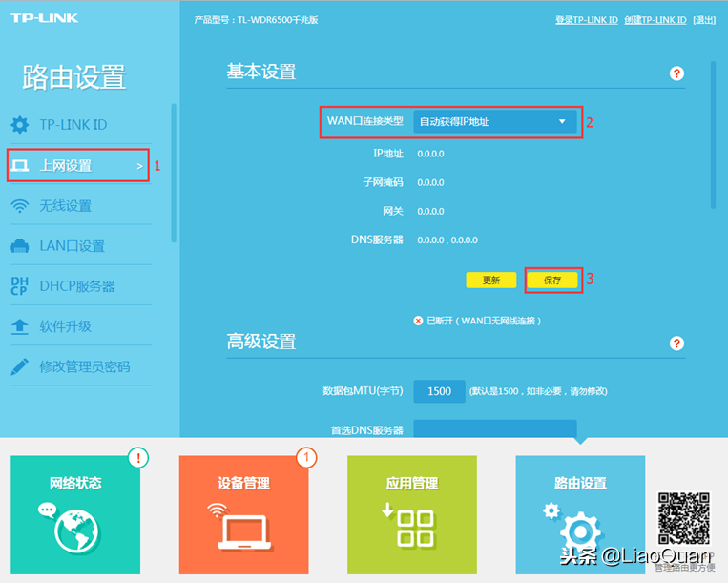Click the 软件升级 upload arrow icon
The width and height of the screenshot is (728, 583).
point(19,326)
